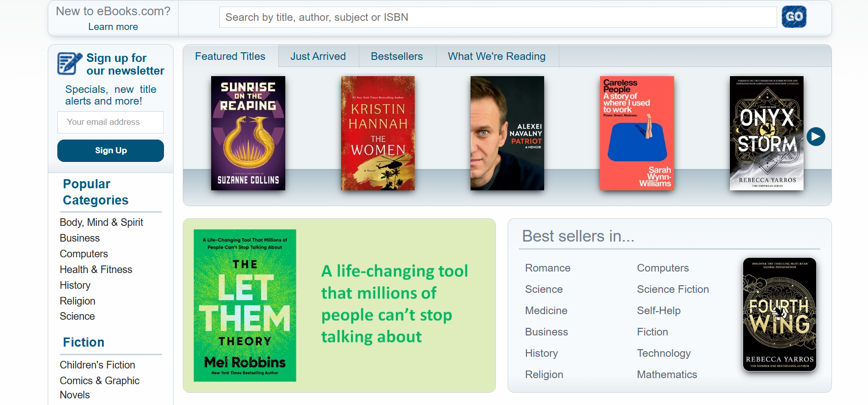The height and width of the screenshot is (405, 868).
Task: Open Comics & Graphic Novels category
Action: [x=99, y=388]
